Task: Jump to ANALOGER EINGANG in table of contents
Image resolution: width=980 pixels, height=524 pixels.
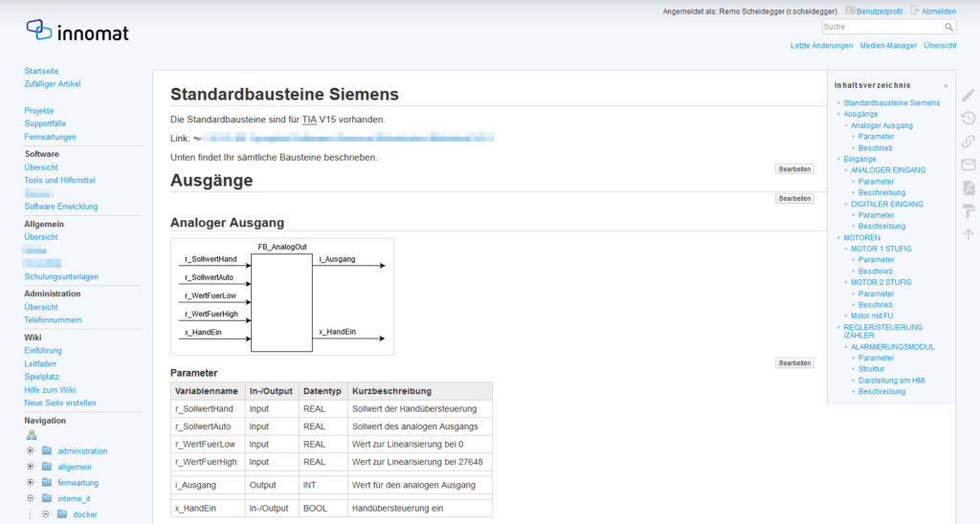Action: click(888, 170)
